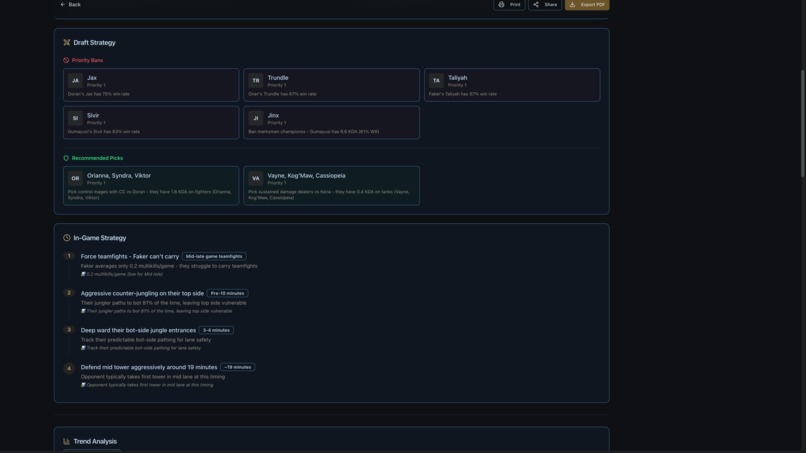Click the Trundle ban title

(278, 78)
